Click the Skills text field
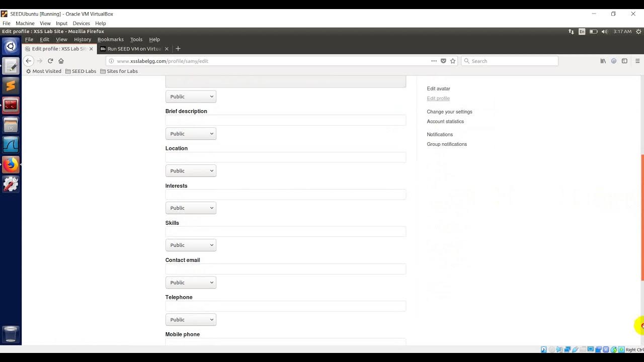Image resolution: width=644 pixels, height=362 pixels. [x=285, y=232]
